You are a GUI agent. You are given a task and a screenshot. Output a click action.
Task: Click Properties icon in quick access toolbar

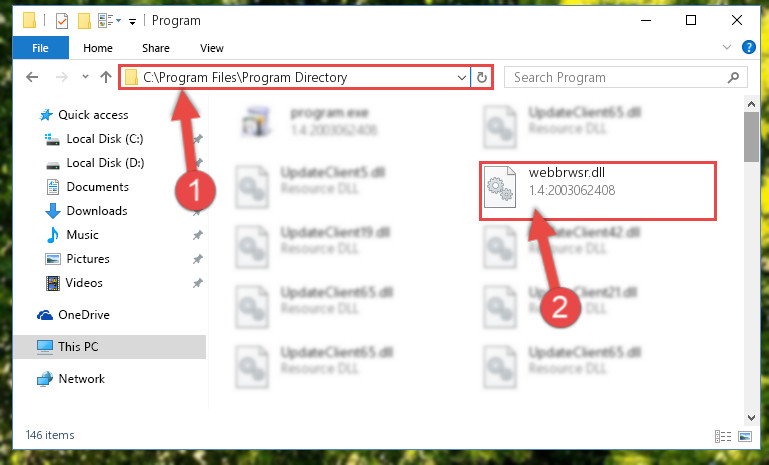(x=62, y=21)
